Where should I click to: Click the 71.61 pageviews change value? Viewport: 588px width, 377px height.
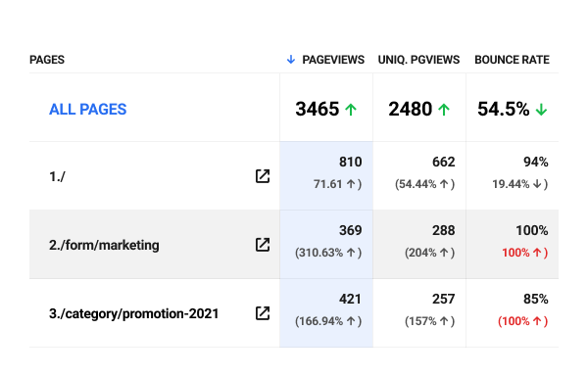(x=327, y=184)
